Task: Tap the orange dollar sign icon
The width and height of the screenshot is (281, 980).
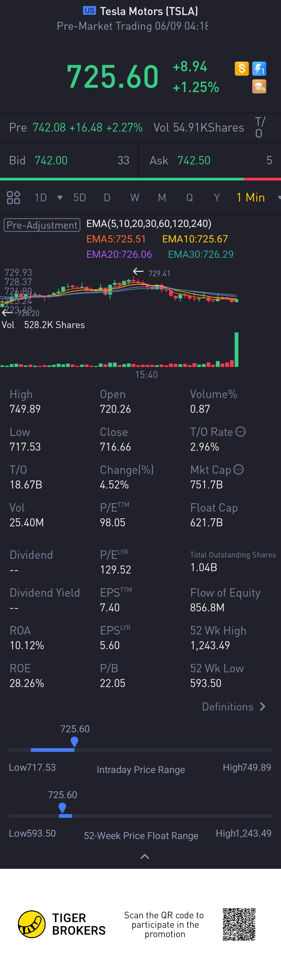Action: pos(242,69)
